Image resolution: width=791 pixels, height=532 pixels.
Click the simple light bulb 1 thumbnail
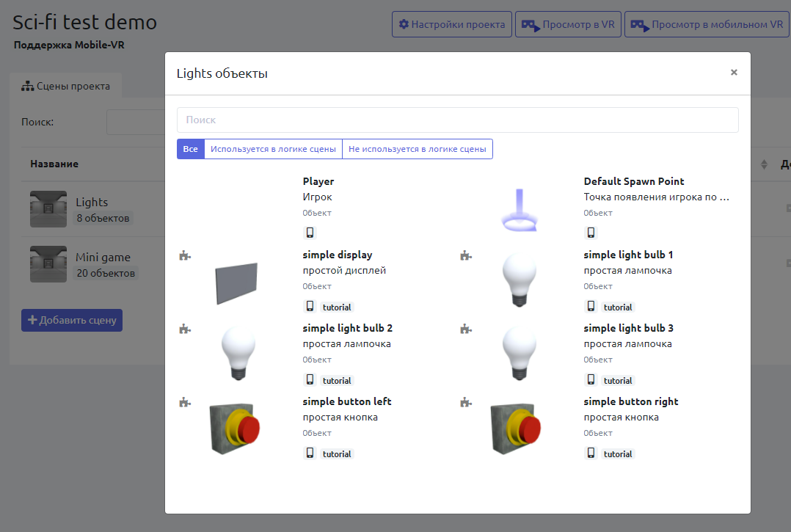(x=520, y=280)
